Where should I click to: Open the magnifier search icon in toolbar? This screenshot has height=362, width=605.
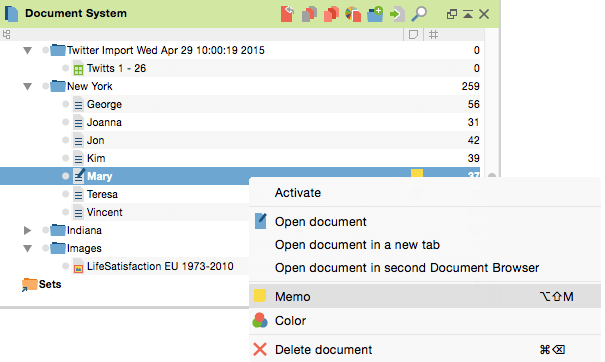tap(419, 14)
